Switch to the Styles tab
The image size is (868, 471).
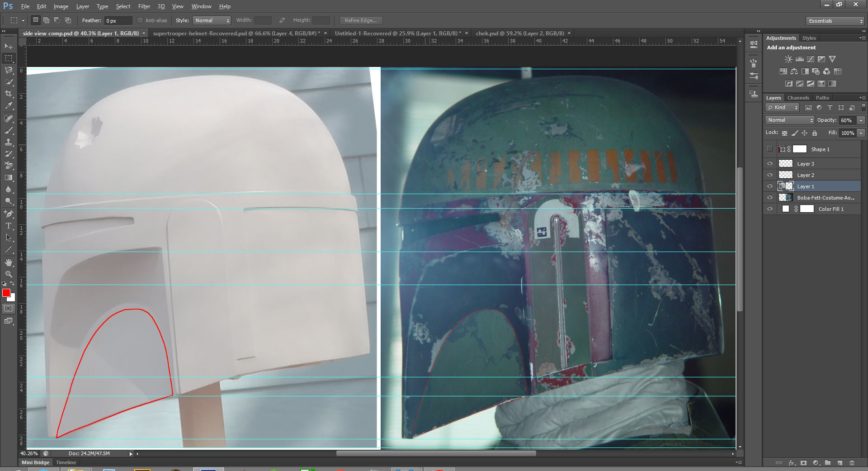click(809, 38)
